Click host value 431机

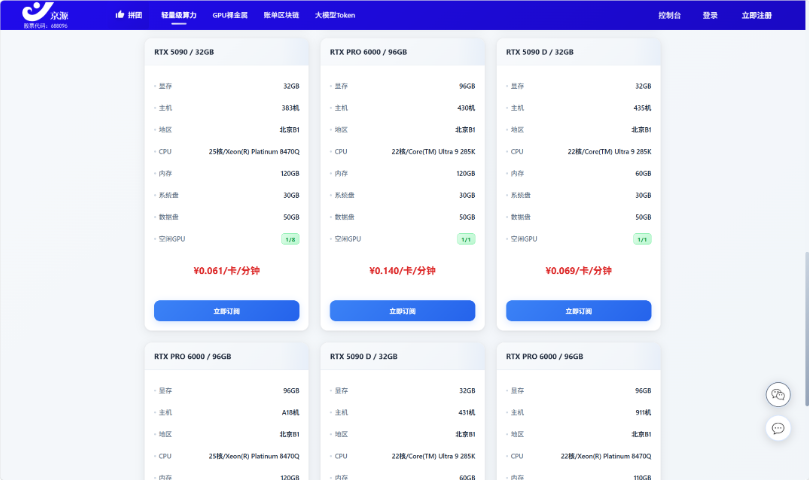[466, 412]
